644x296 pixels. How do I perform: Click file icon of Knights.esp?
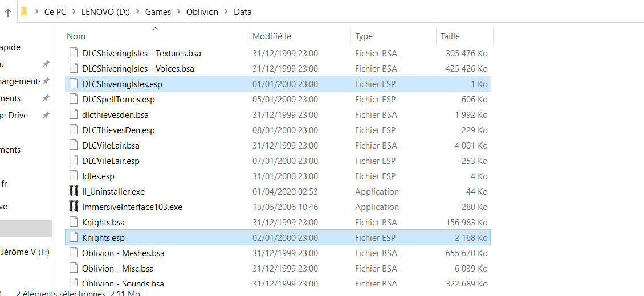tap(74, 238)
